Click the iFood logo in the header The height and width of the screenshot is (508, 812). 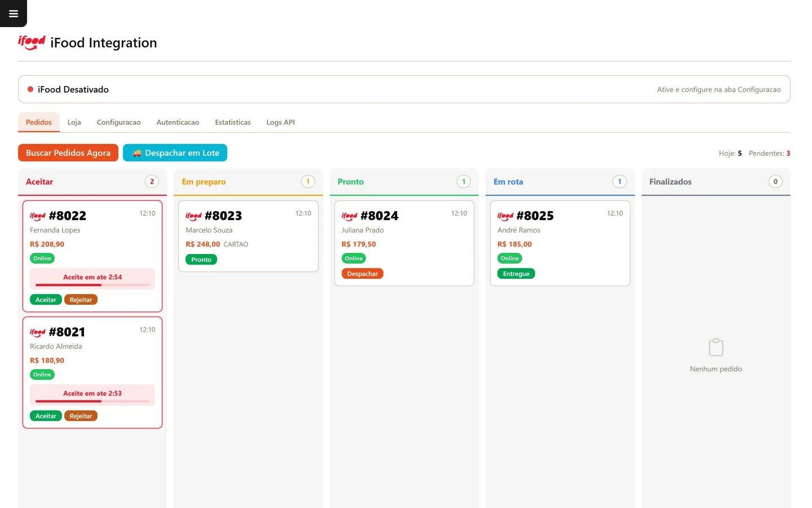[x=32, y=42]
